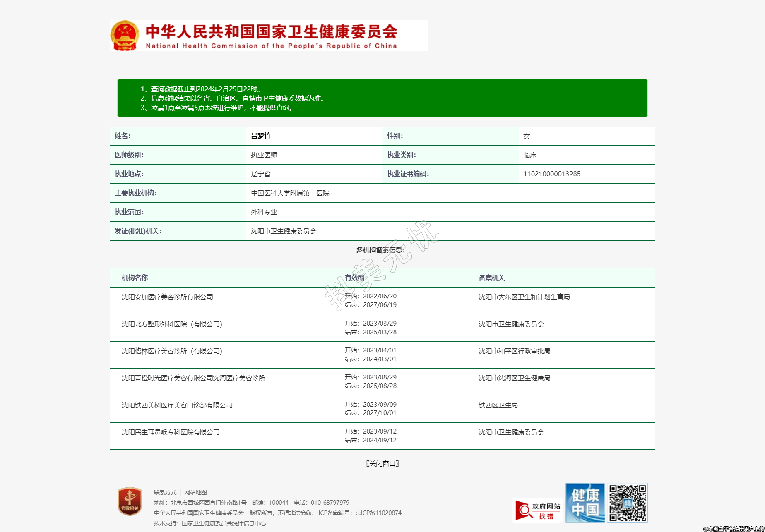Image resolution: width=765 pixels, height=532 pixels.
Task: Click the 沈阳北方整形外科医院 row
Action: tap(172, 324)
